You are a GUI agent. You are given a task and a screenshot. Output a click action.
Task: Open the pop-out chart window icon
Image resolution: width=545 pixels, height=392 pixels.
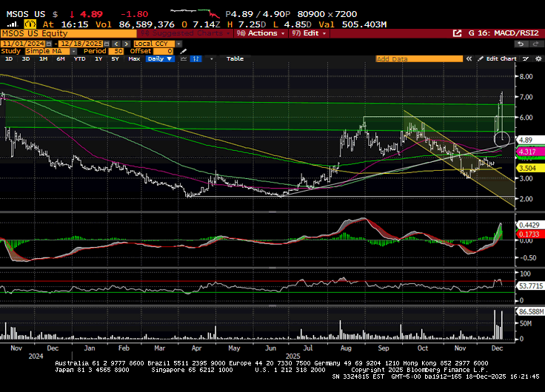457,33
